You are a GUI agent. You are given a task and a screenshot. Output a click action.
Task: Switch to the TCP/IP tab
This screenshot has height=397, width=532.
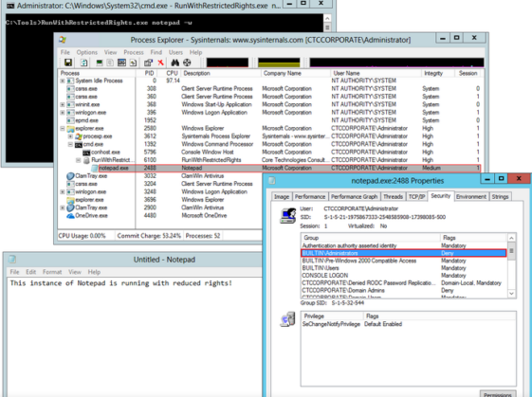[x=416, y=197]
